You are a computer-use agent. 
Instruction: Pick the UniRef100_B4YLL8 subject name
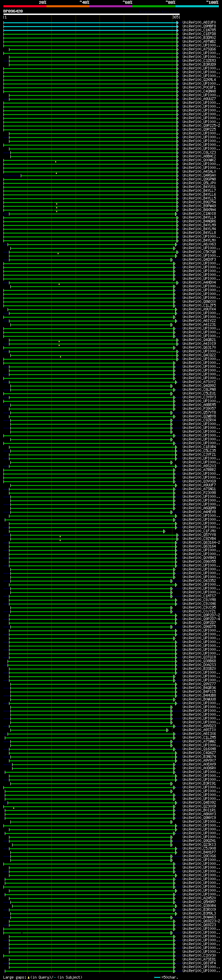tap(199, 233)
